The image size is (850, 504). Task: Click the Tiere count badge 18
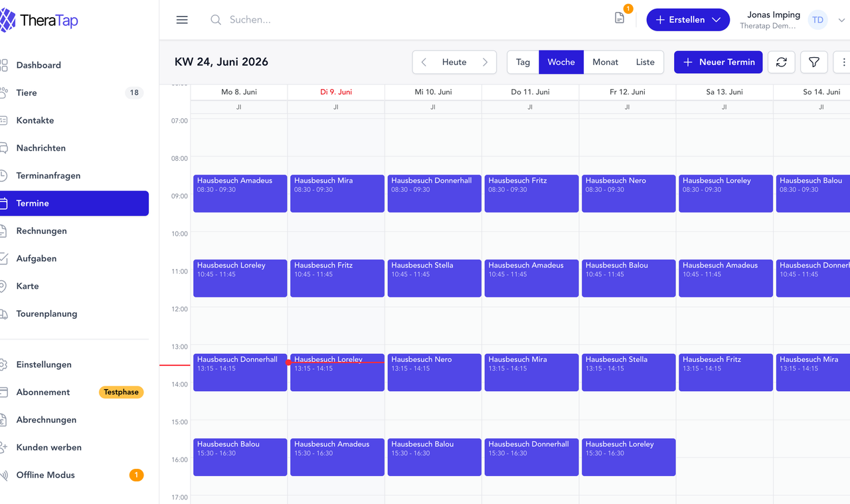[134, 93]
